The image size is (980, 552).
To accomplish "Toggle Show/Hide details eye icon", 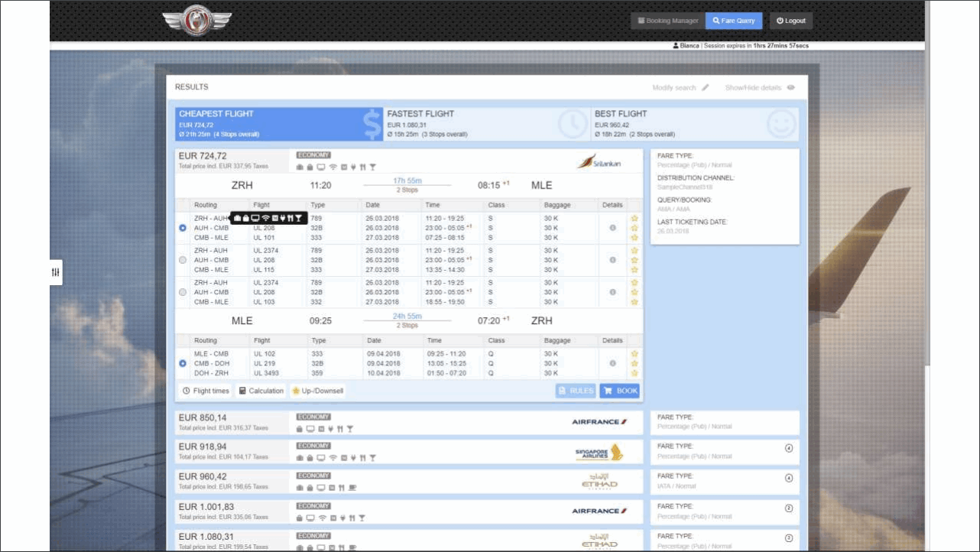I will pyautogui.click(x=791, y=88).
